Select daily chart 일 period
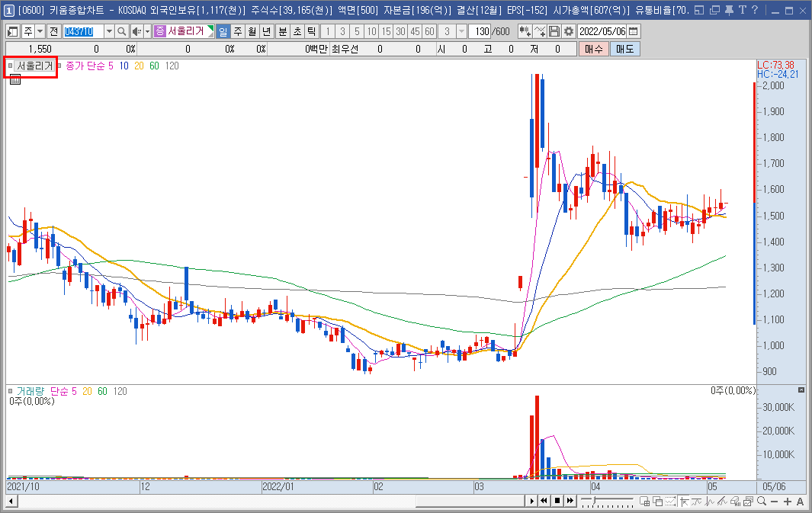This screenshot has height=513, width=812. click(223, 31)
